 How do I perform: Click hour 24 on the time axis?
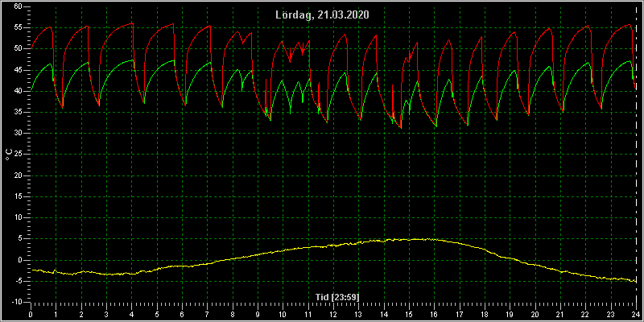[x=636, y=314]
